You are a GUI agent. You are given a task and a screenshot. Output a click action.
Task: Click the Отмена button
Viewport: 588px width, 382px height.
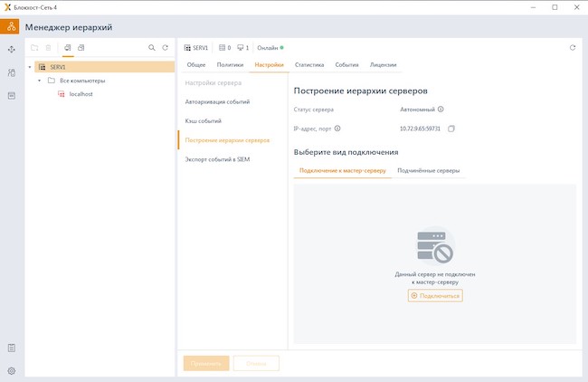point(256,363)
